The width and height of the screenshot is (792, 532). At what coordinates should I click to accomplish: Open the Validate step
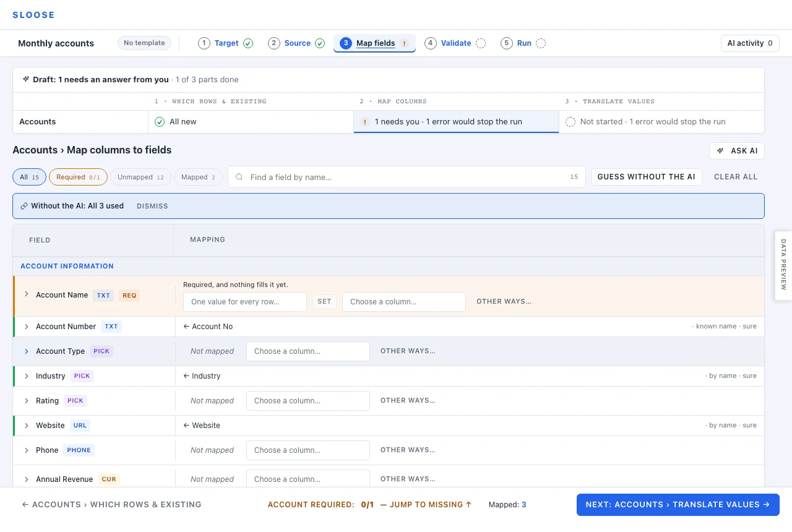[x=455, y=43]
